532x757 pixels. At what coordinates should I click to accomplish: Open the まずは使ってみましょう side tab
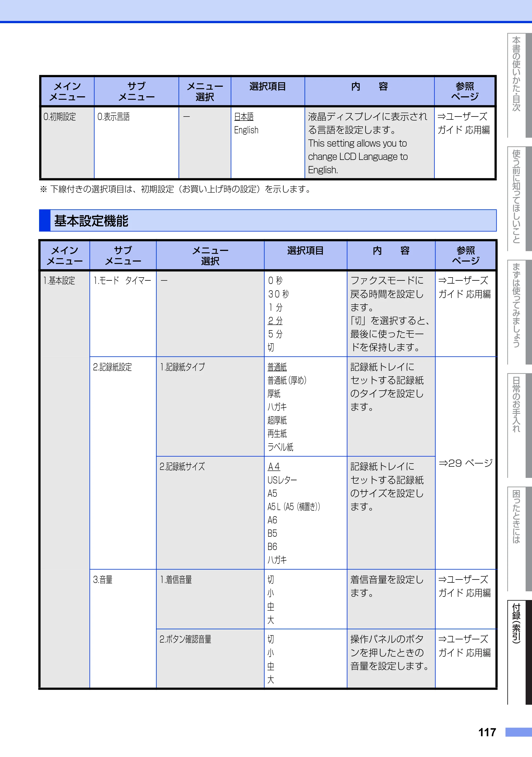[519, 312]
